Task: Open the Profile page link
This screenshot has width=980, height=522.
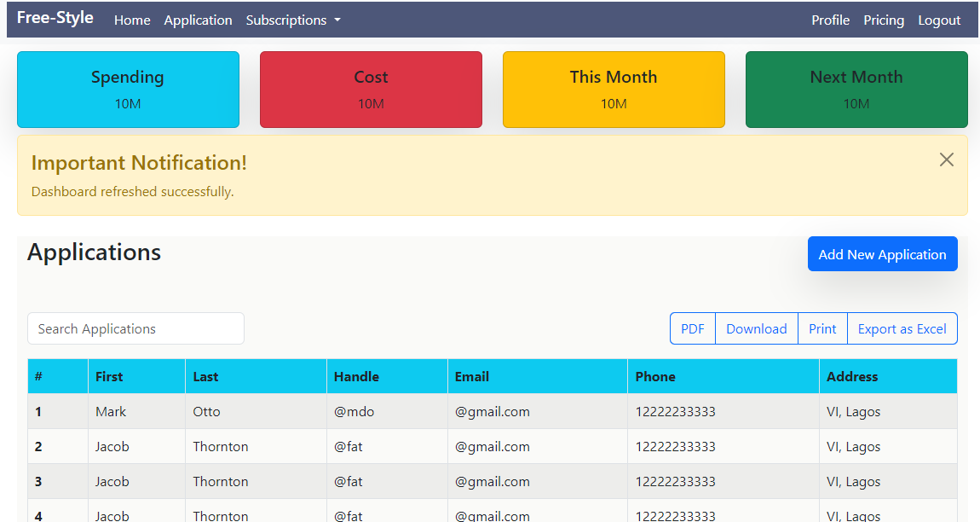Action: point(830,20)
